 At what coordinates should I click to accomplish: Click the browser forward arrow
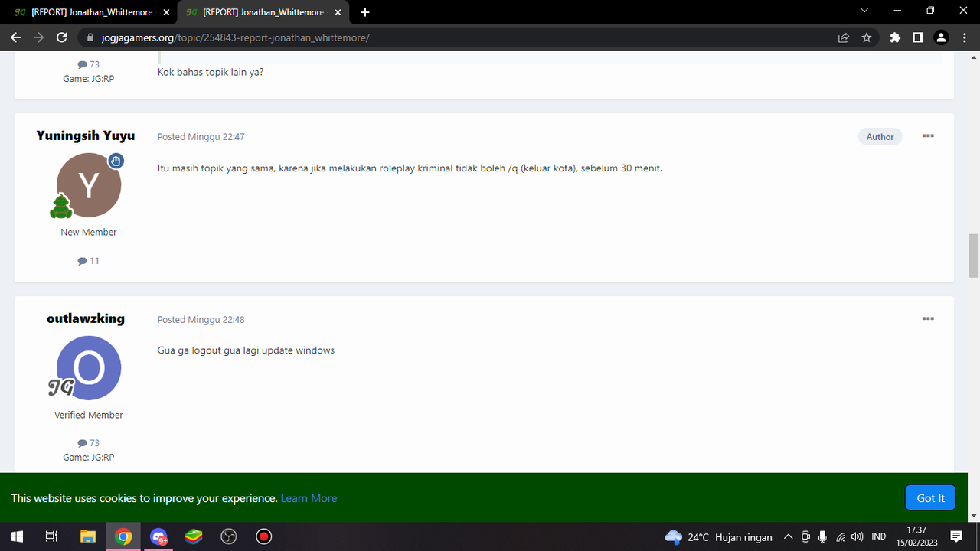(x=38, y=37)
